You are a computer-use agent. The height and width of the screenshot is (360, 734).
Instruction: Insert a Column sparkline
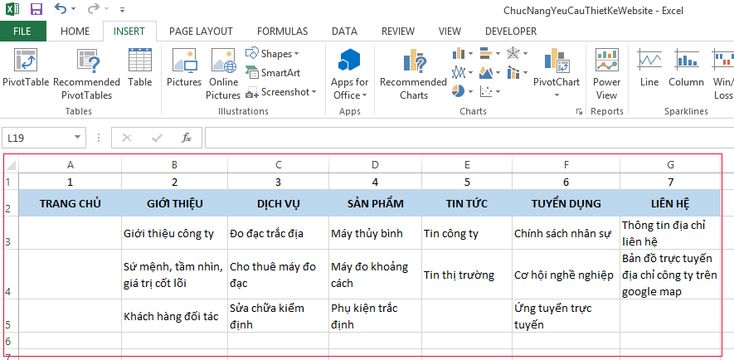pyautogui.click(x=686, y=68)
